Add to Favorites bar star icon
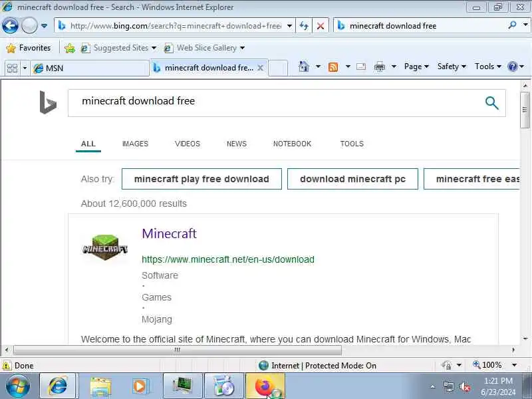This screenshot has height=399, width=532. tap(70, 48)
